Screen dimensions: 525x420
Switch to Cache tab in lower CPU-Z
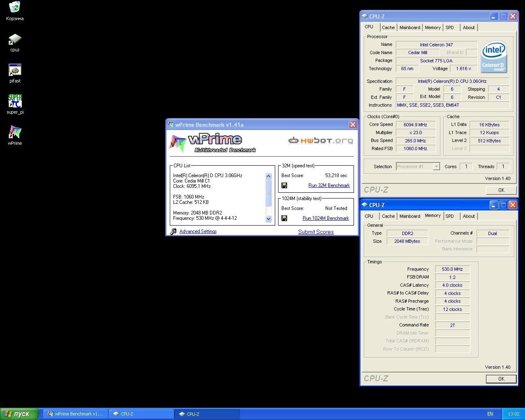point(388,216)
